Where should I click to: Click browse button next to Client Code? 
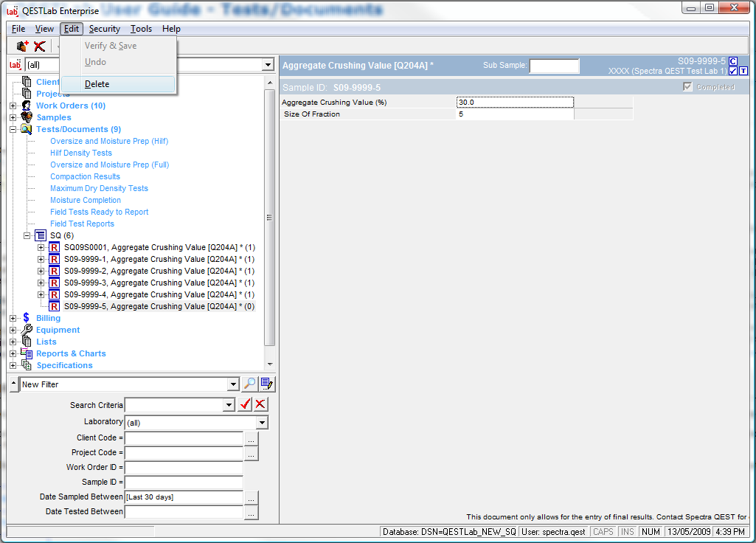pyautogui.click(x=252, y=438)
